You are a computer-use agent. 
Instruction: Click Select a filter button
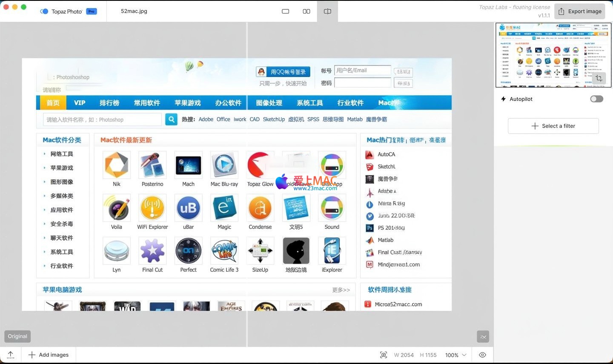point(553,126)
